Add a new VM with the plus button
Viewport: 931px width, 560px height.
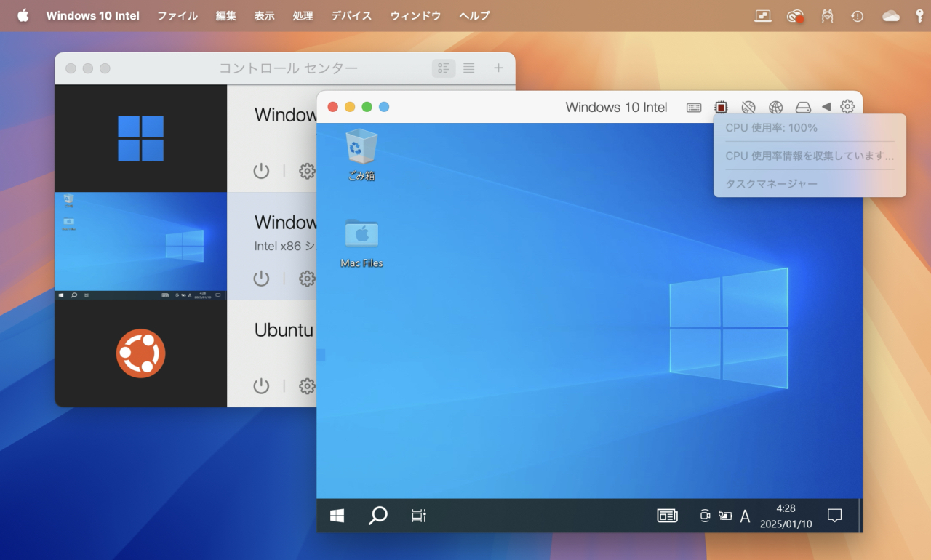[x=498, y=68]
